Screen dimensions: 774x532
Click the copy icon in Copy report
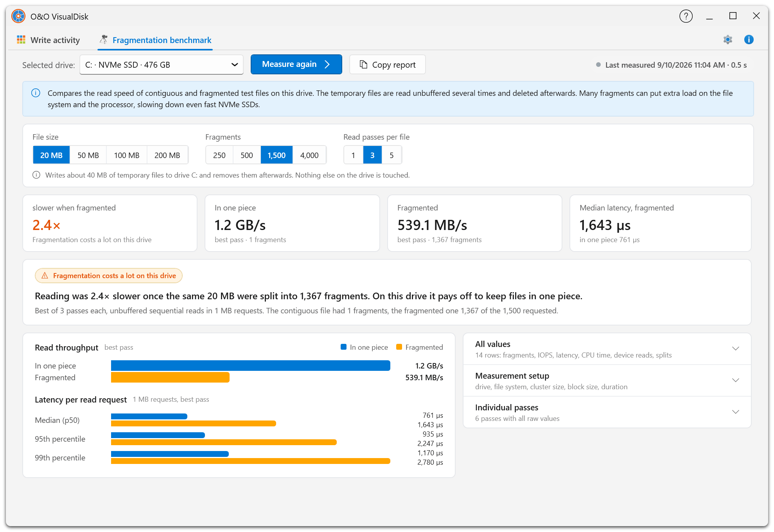363,65
